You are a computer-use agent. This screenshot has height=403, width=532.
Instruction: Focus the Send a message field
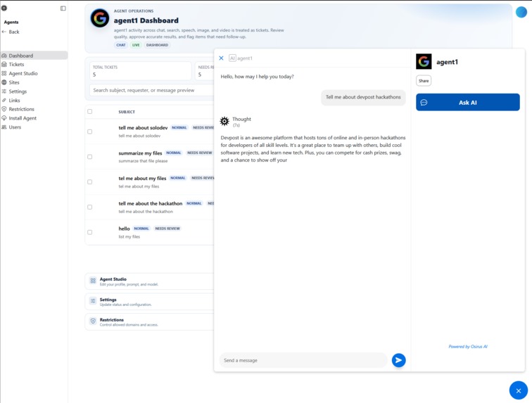click(x=303, y=360)
